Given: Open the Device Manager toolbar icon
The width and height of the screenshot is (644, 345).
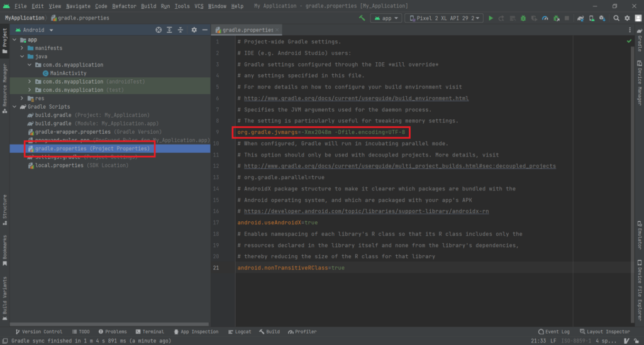Looking at the screenshot, I should 591,18.
